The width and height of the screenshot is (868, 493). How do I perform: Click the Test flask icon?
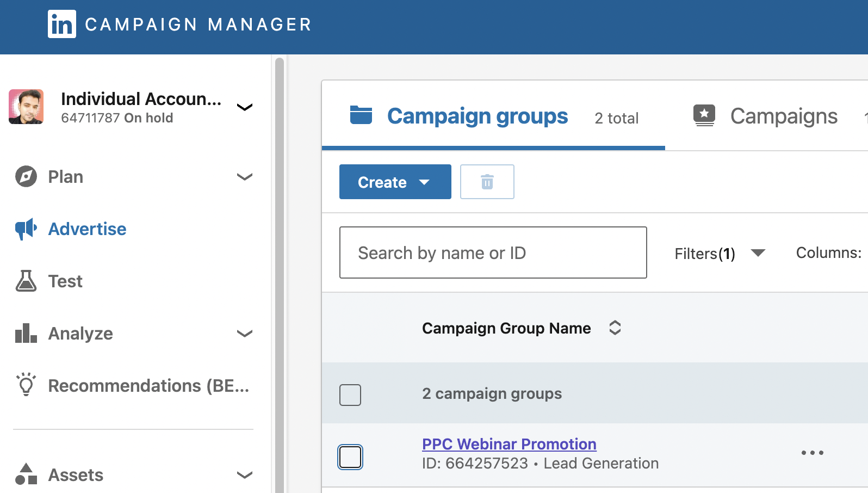point(26,281)
